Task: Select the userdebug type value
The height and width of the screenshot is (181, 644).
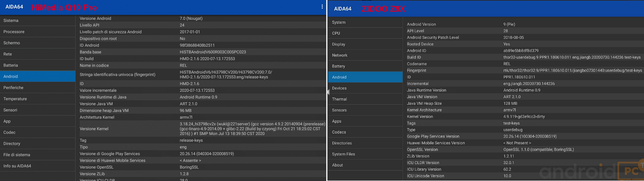Action: 513,130
